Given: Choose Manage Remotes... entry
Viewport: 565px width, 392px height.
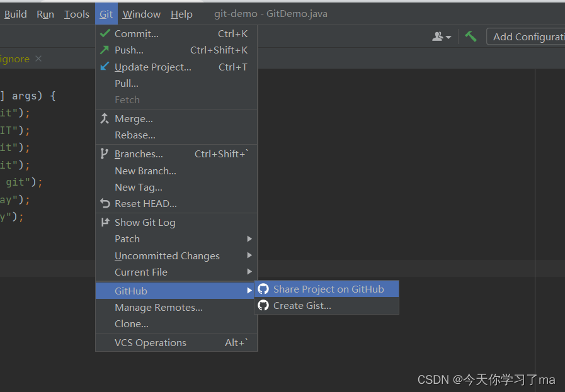Looking at the screenshot, I should click(x=176, y=308).
